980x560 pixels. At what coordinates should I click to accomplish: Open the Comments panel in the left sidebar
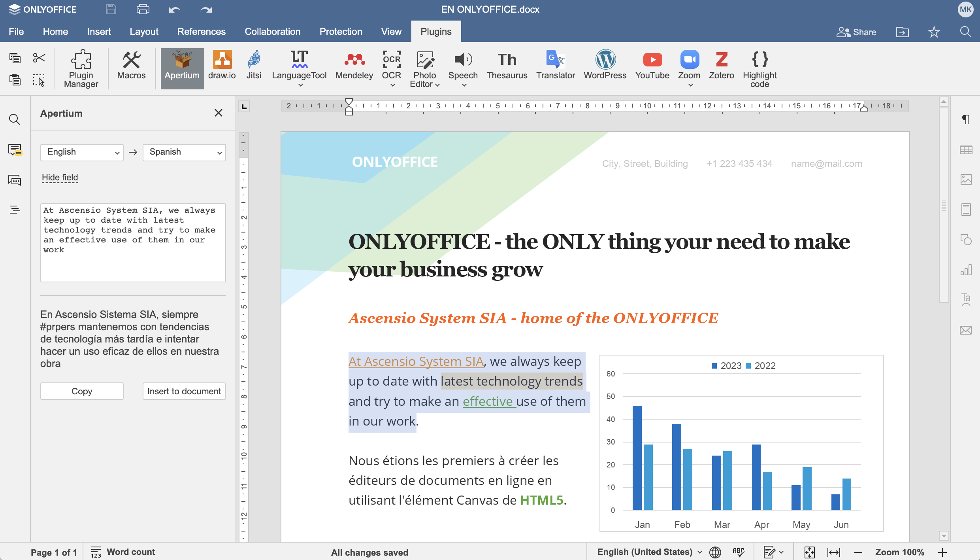15,150
